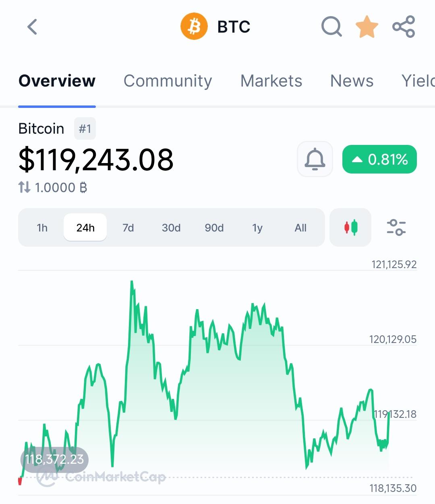Select the 7d time range
The image size is (435, 504).
point(128,228)
